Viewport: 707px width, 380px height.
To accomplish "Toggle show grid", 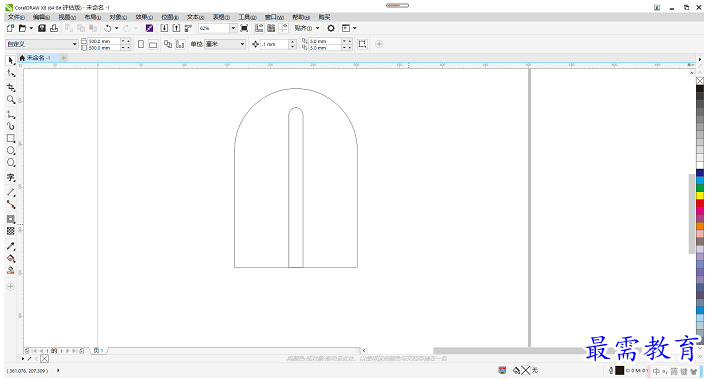I will tap(271, 28).
